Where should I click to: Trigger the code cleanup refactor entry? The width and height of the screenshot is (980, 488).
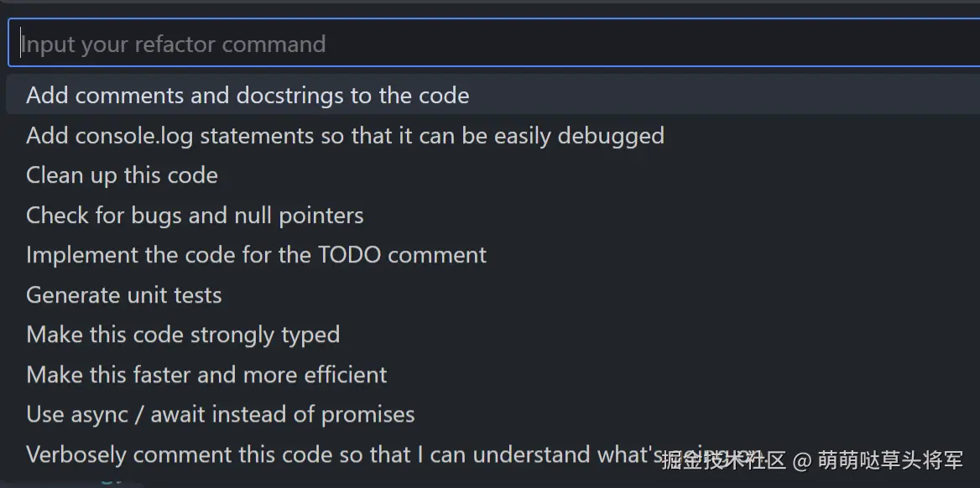pos(122,174)
